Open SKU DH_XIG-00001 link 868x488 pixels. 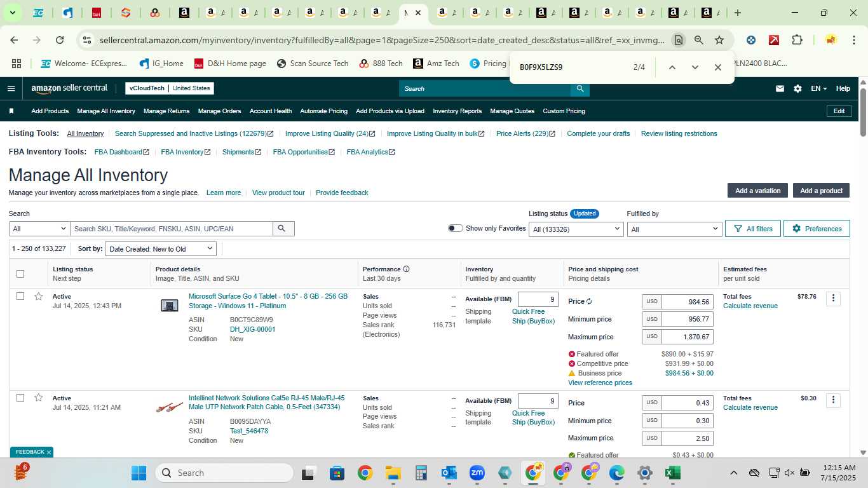[x=252, y=329]
